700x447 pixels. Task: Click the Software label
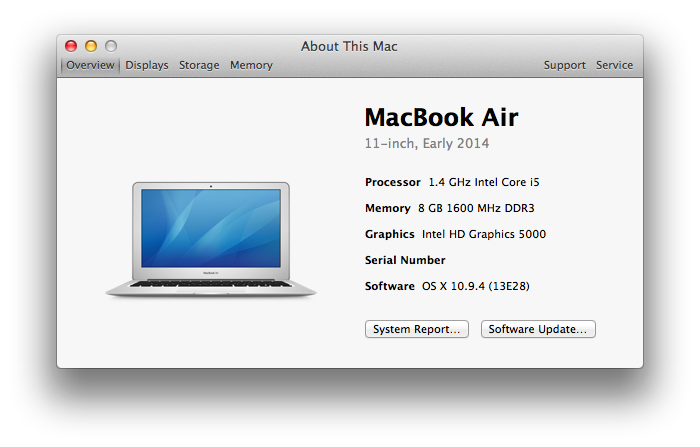390,286
